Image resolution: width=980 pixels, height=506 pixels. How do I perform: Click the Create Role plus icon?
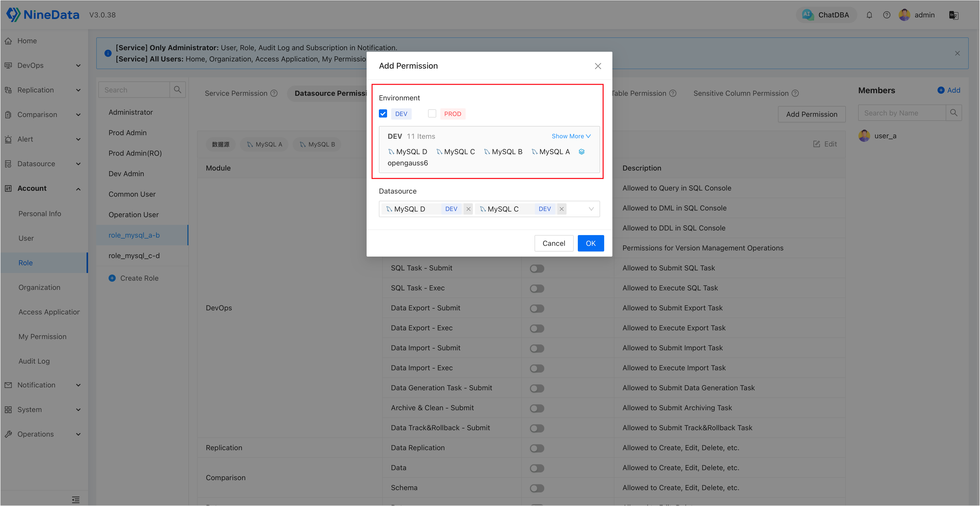click(112, 278)
